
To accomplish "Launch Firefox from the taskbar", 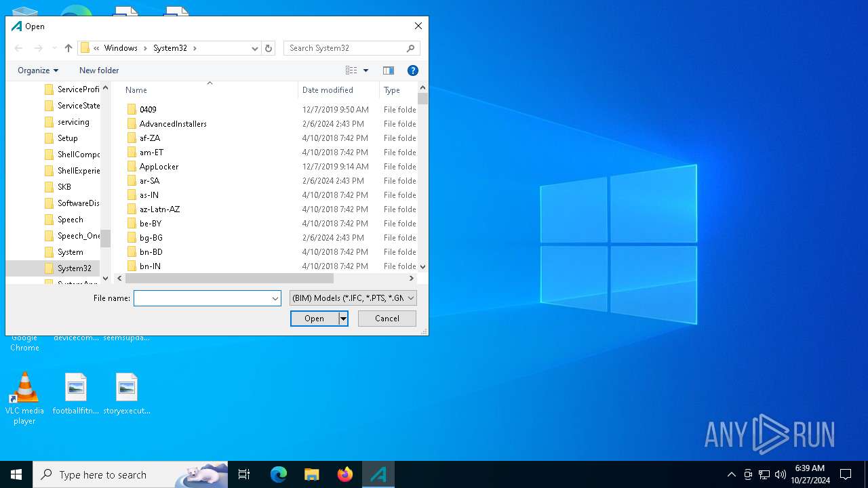I will [345, 474].
